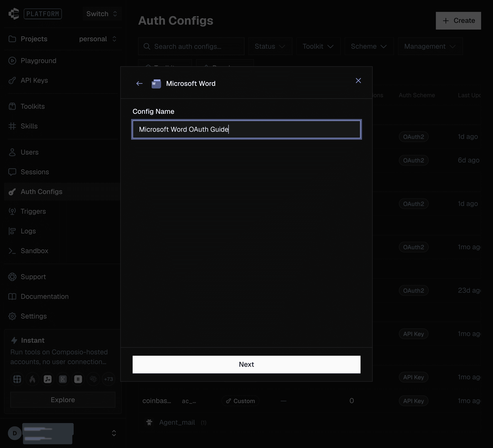Click the Composio logo icon

pos(14,14)
